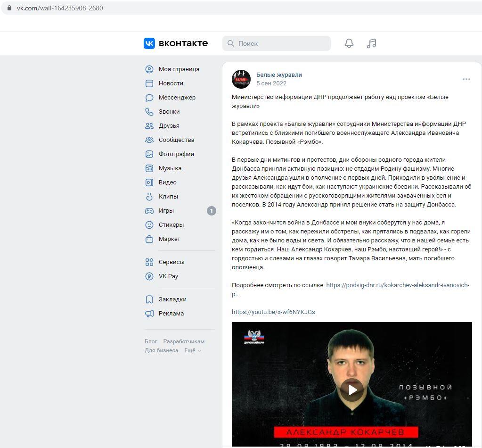Click the Белые журавли community avatar

[241, 79]
